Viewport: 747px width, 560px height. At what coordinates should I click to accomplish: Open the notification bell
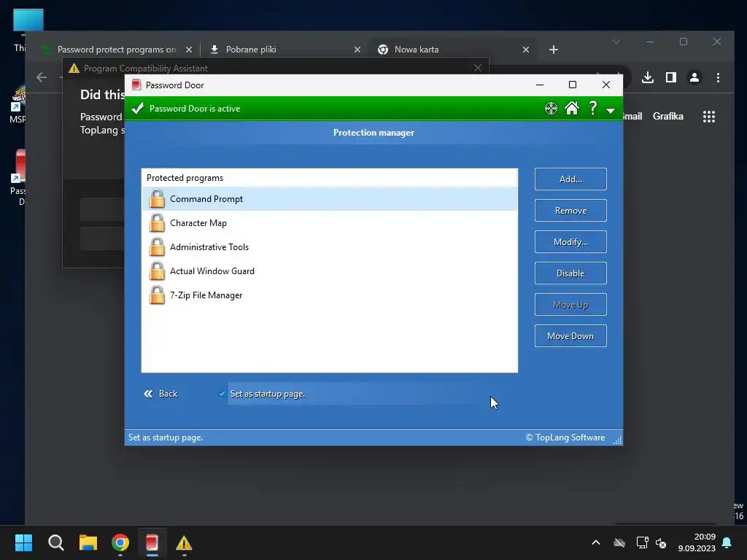tap(727, 542)
